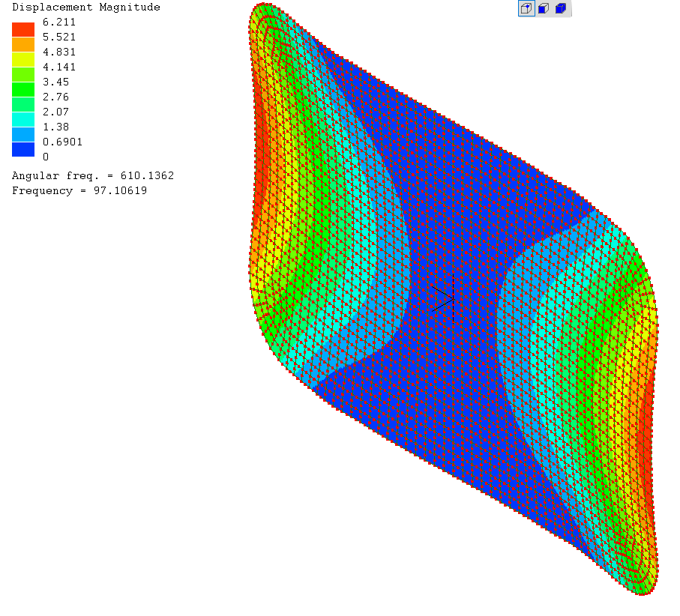The height and width of the screenshot is (616, 680).
Task: Click the sea-green legend swatch beside 2.76
Action: point(23,104)
